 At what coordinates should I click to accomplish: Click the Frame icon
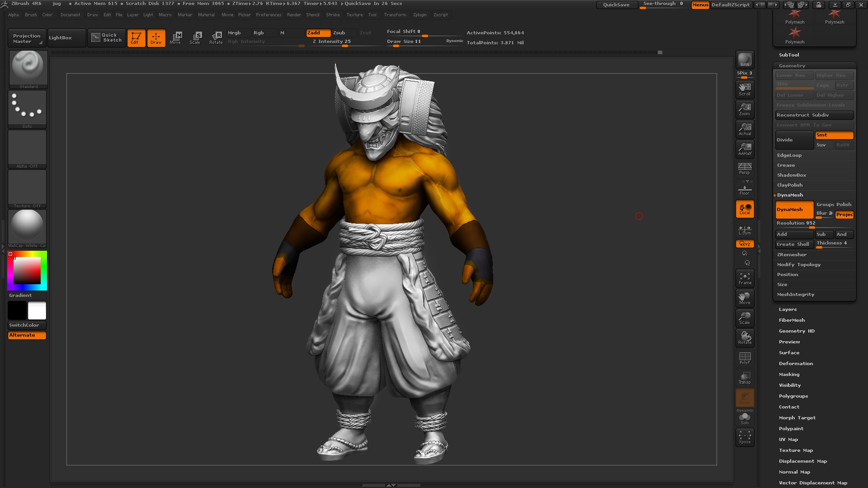coord(745,278)
